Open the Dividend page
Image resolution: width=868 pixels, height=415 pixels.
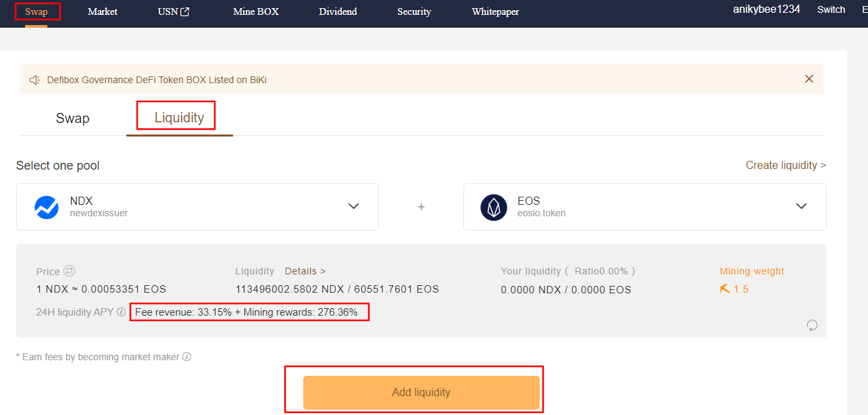click(338, 11)
